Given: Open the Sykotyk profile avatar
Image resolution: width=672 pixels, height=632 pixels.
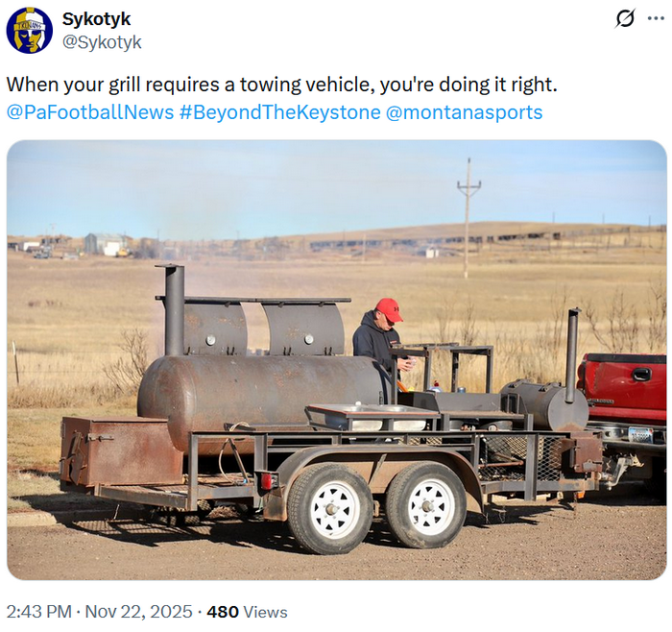Looking at the screenshot, I should coord(30,31).
